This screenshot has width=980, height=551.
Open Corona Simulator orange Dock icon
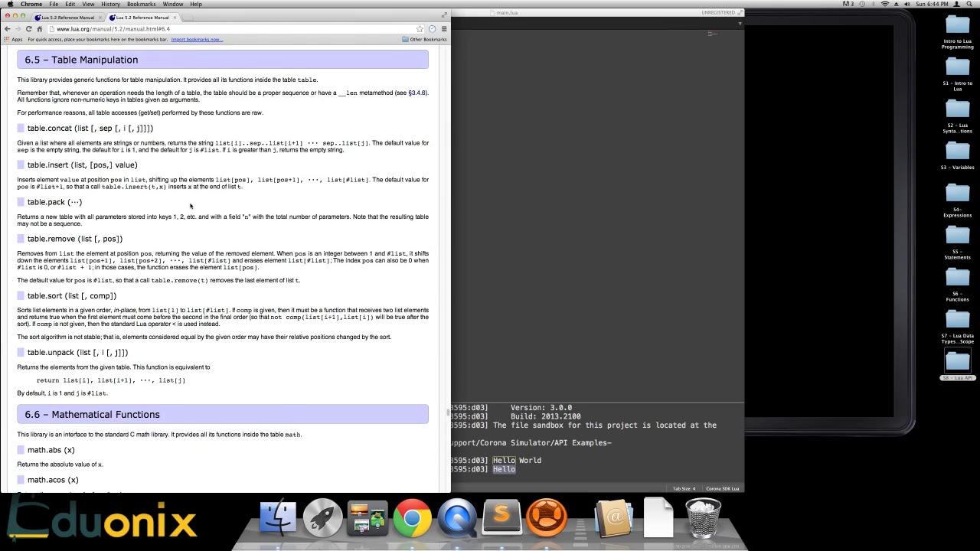pyautogui.click(x=547, y=518)
